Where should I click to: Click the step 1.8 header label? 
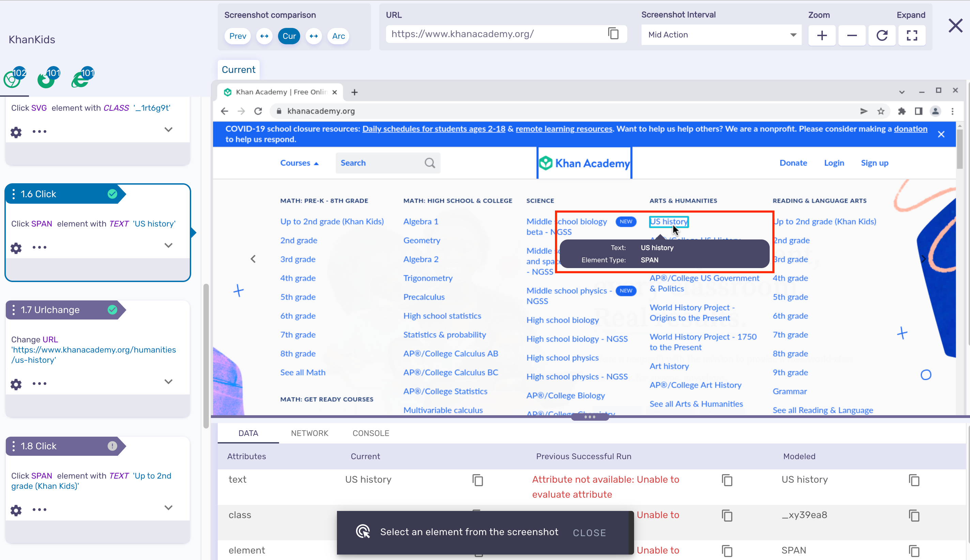click(39, 446)
